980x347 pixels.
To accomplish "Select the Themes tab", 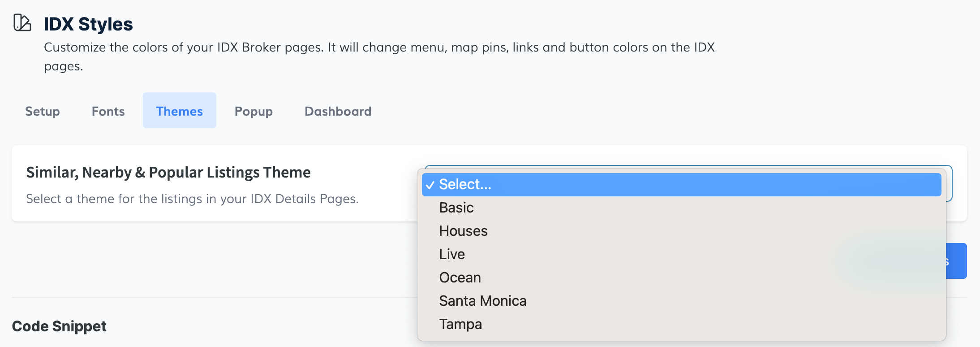I will [x=179, y=111].
